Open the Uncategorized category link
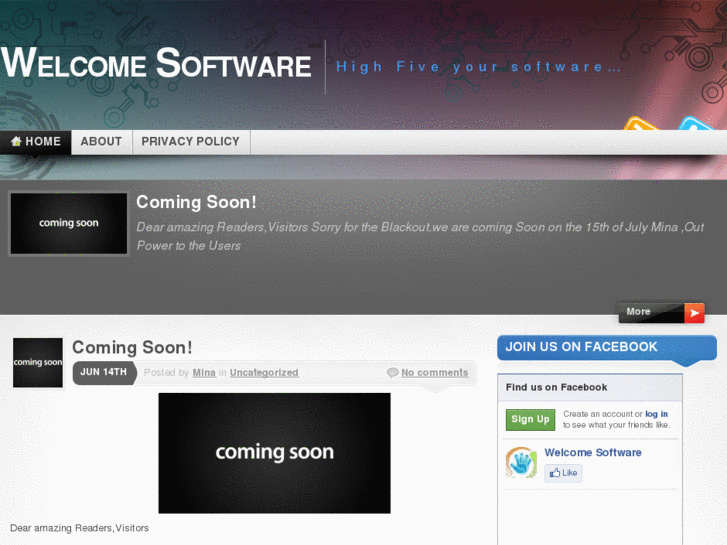This screenshot has height=545, width=727. point(264,372)
